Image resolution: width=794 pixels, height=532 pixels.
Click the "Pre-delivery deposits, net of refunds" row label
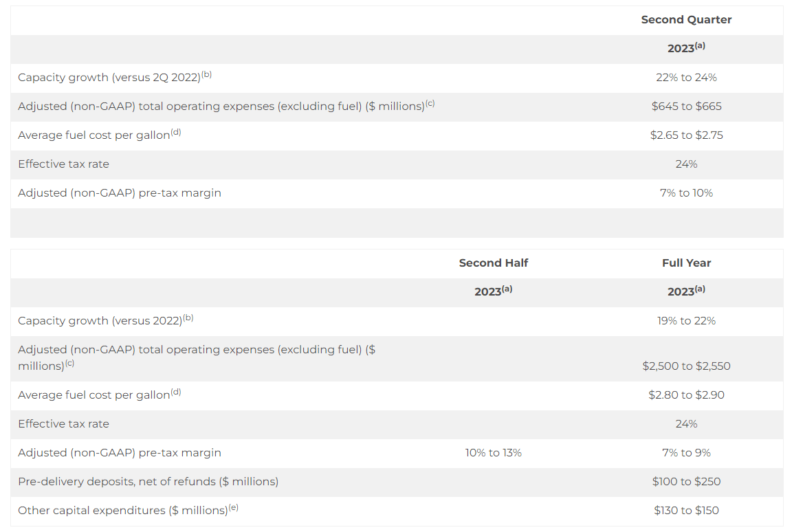148,482
